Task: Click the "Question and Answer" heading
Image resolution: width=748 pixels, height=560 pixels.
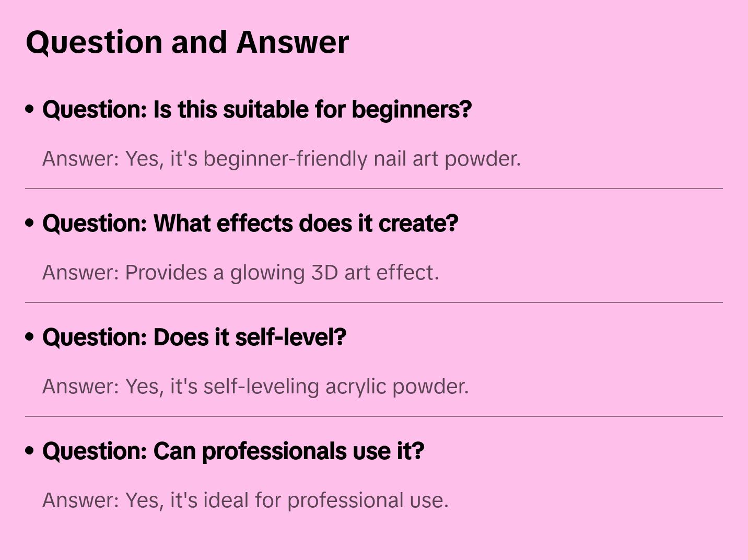Action: [187, 42]
